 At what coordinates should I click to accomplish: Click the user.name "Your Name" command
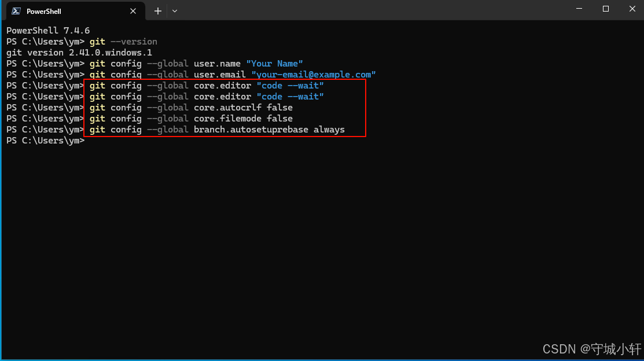pyautogui.click(x=154, y=64)
